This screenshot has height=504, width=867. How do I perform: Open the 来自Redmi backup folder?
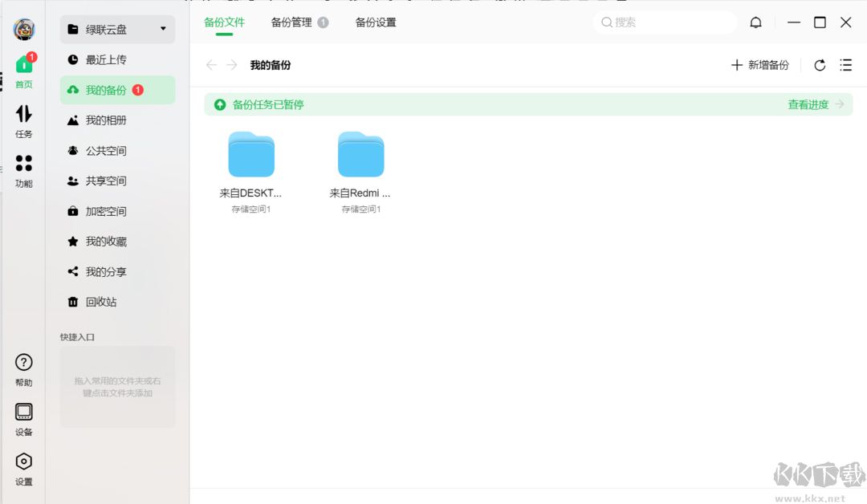[x=360, y=154]
